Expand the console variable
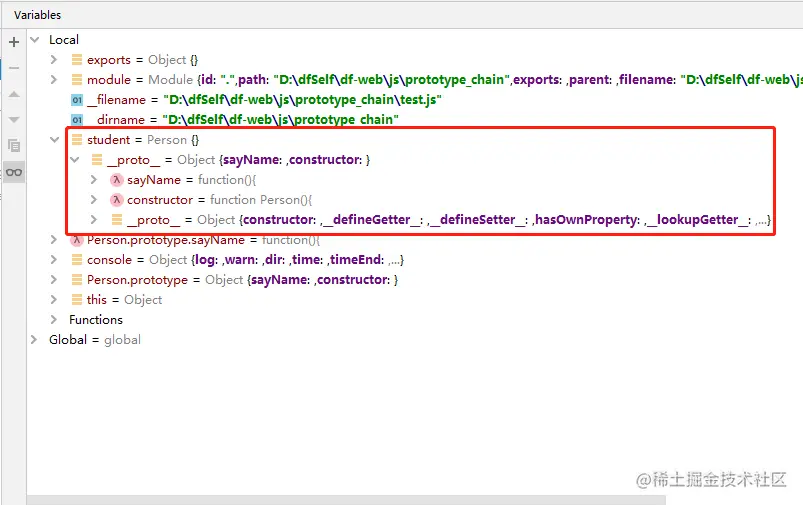Viewport: 803px width, 505px height. click(x=54, y=259)
